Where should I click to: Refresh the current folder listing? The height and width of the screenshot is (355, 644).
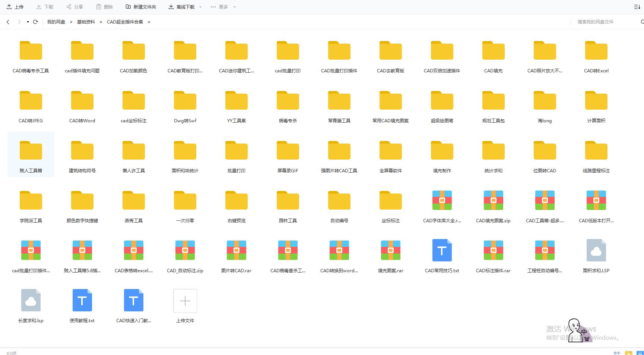(x=35, y=22)
